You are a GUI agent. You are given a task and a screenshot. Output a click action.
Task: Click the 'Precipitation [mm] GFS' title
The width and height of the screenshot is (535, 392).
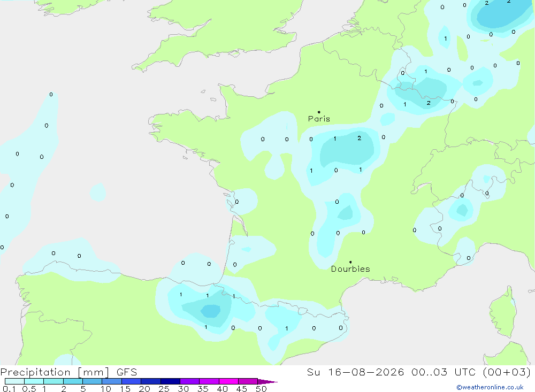68,372
